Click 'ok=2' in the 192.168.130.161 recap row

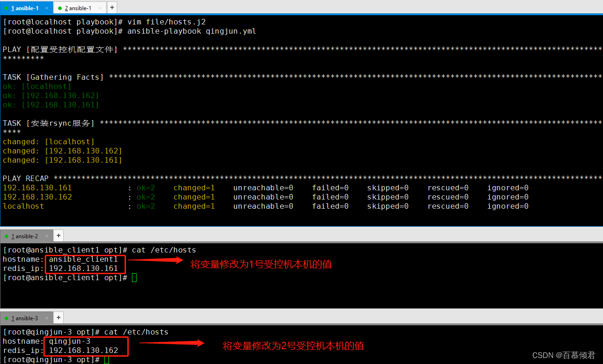point(146,188)
